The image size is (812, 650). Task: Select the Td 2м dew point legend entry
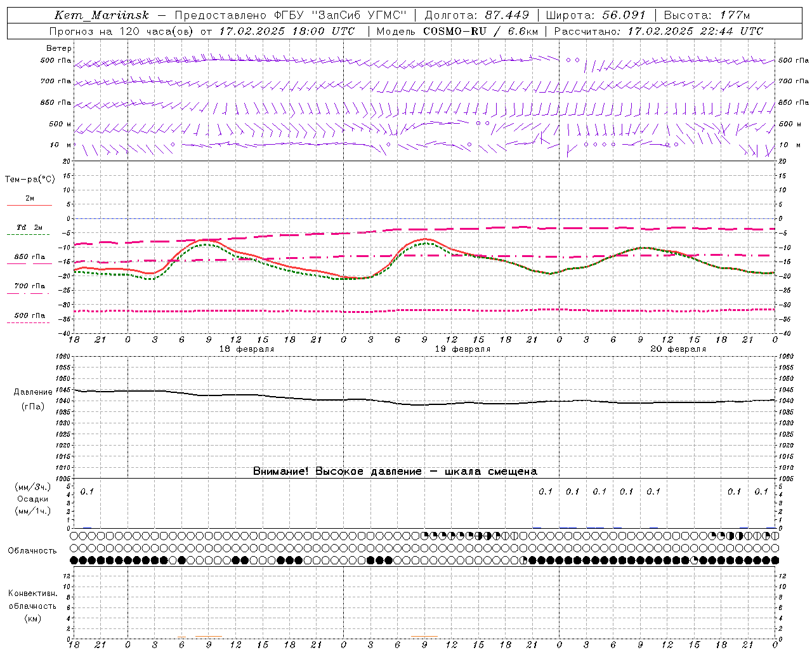pyautogui.click(x=30, y=227)
